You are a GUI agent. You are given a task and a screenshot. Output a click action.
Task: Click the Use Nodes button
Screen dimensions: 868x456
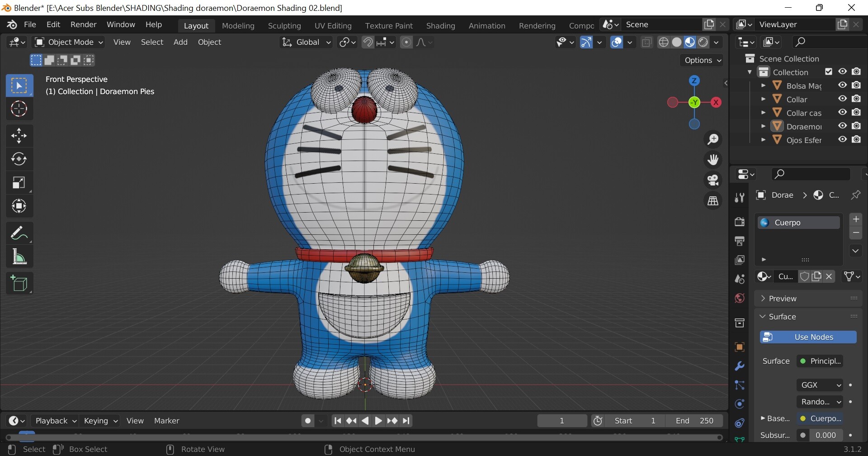pos(807,337)
